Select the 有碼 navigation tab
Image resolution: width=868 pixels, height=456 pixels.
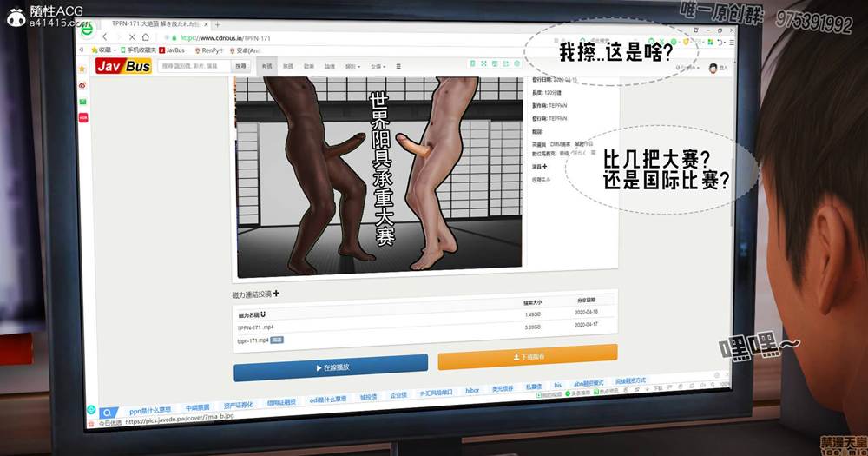tap(266, 66)
